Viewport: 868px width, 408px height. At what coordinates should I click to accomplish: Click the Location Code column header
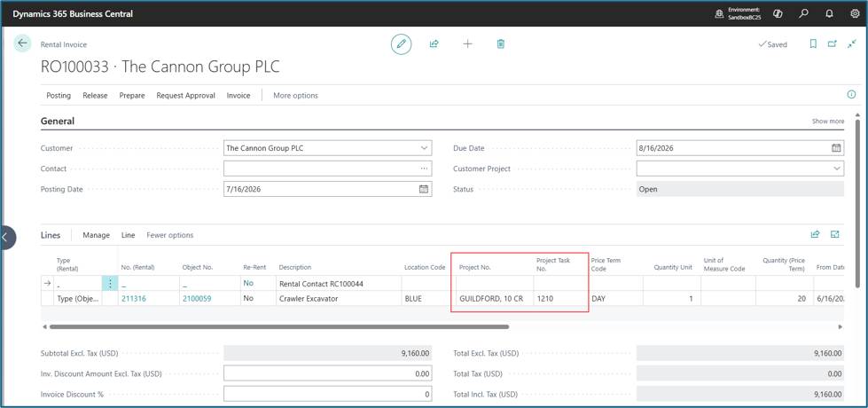[425, 267]
